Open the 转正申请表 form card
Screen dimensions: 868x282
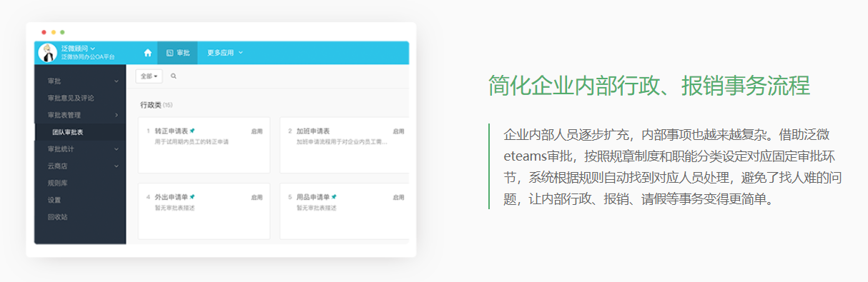pyautogui.click(x=204, y=145)
